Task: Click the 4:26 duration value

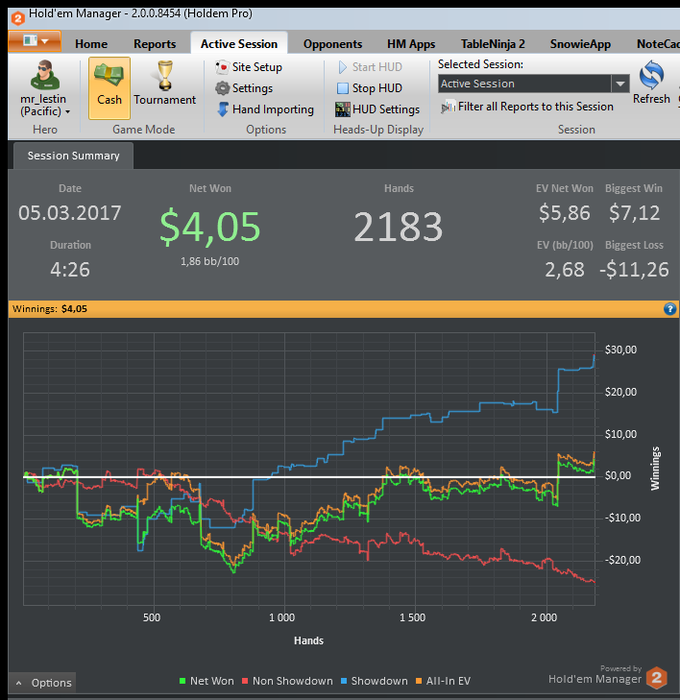Action: pyautogui.click(x=70, y=270)
